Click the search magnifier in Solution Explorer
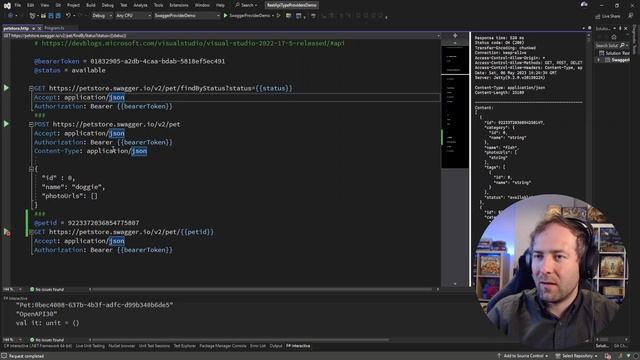The image size is (640, 360). pyautogui.click(x=622, y=45)
